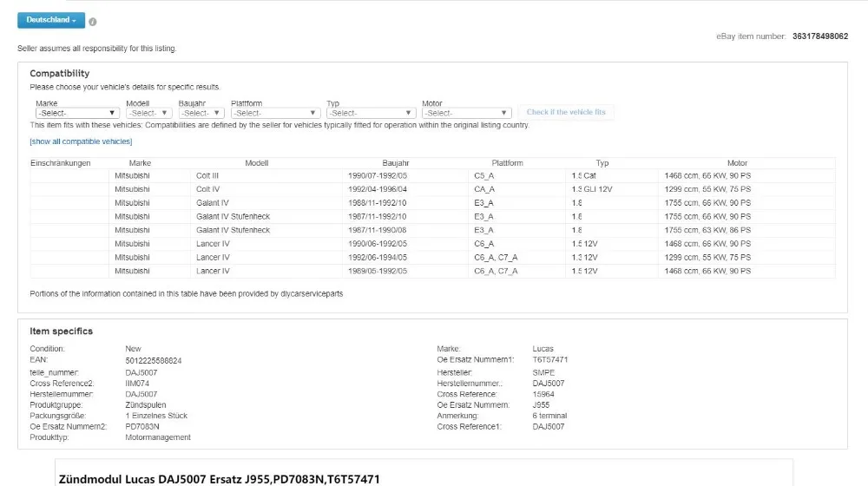Select Packungsgröße value 1 Einzelnes Stück
This screenshot has width=868, height=486.
coord(156,416)
